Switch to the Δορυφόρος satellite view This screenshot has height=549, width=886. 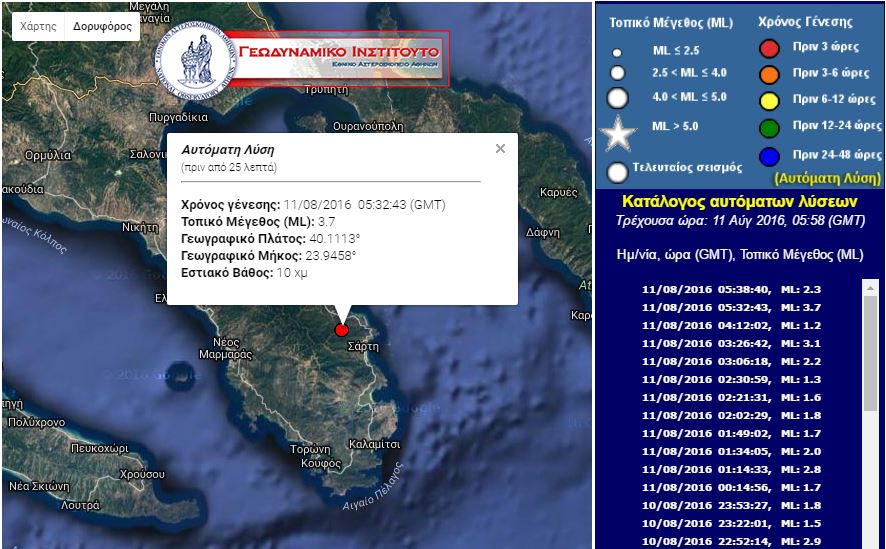pyautogui.click(x=102, y=27)
